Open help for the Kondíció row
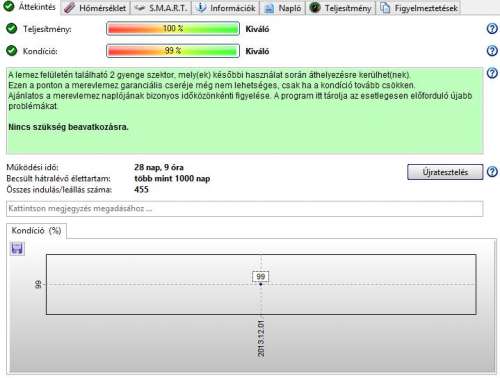The image size is (500, 378). click(x=492, y=51)
